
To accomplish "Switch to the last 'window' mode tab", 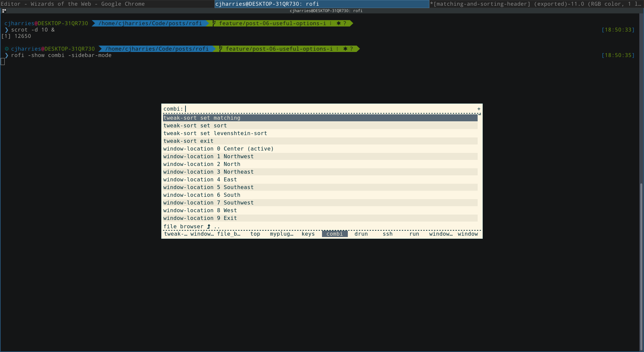I will point(468,234).
